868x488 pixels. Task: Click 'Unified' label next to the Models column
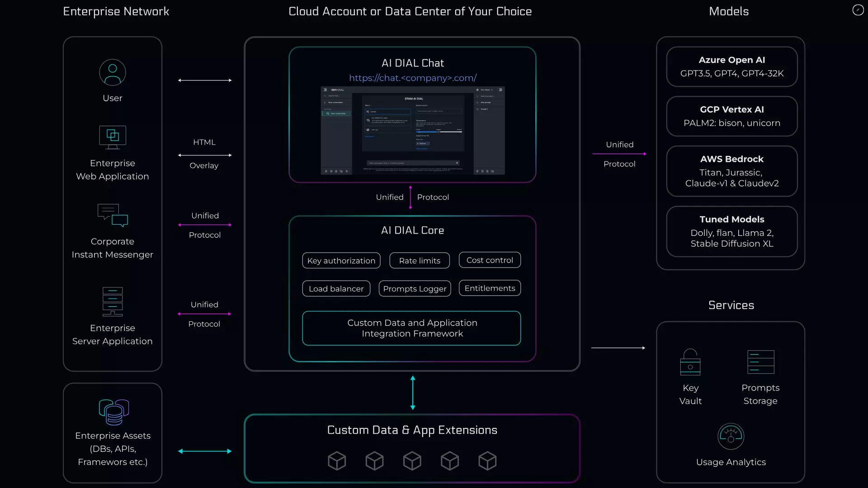(x=620, y=145)
